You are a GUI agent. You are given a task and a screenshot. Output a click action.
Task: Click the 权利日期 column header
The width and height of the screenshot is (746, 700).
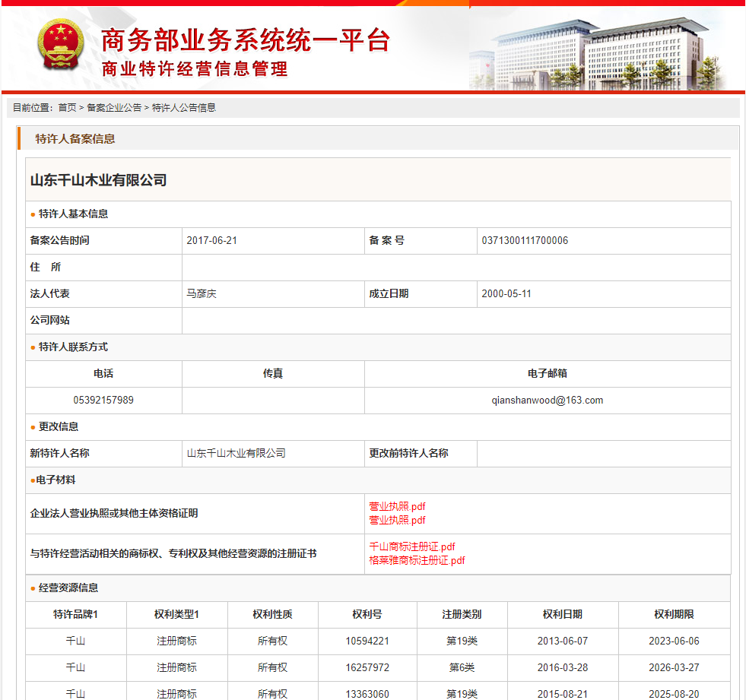[563, 614]
